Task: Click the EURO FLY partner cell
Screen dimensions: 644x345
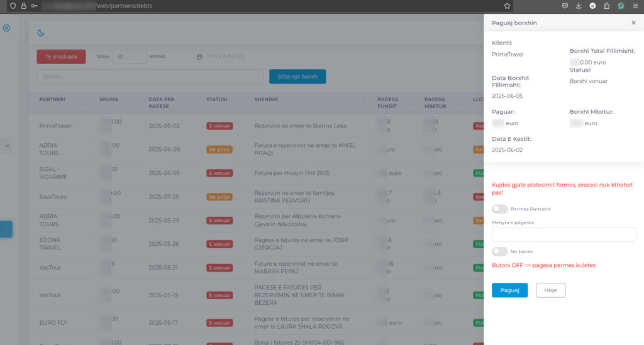Action: click(53, 323)
